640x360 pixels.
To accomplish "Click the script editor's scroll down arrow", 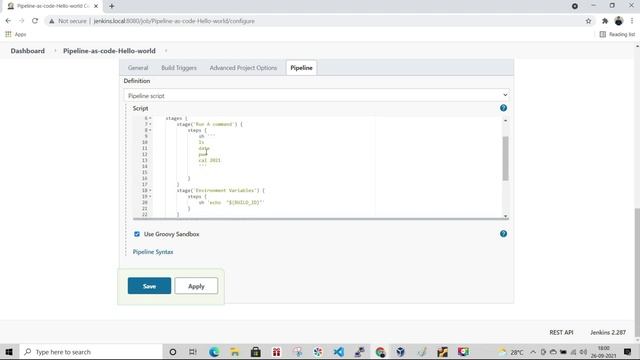I will pyautogui.click(x=505, y=216).
